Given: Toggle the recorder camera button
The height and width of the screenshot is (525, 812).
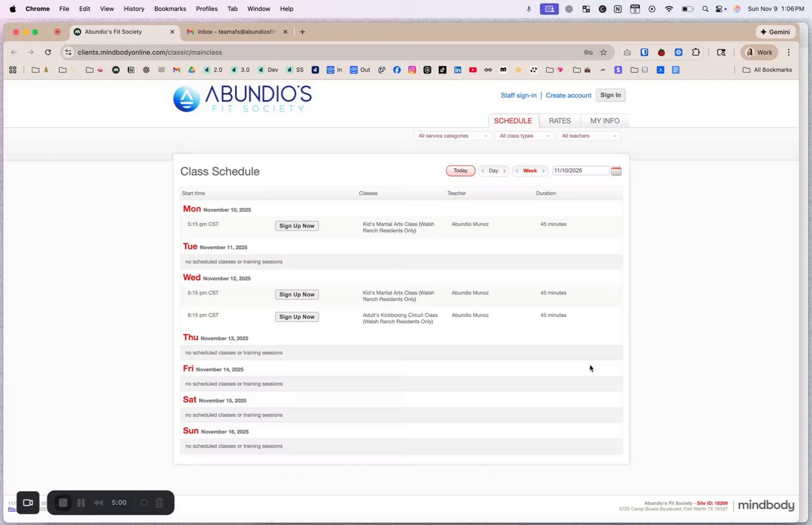Looking at the screenshot, I should point(28,503).
